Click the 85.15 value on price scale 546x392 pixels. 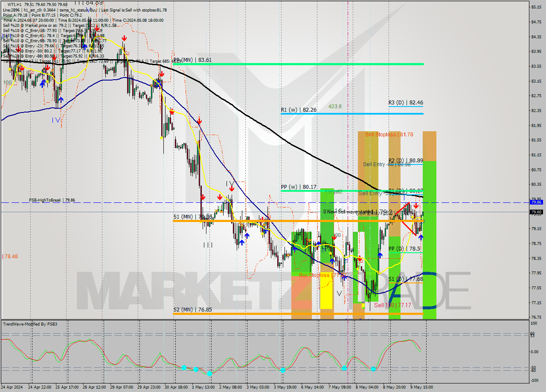coord(536,7)
